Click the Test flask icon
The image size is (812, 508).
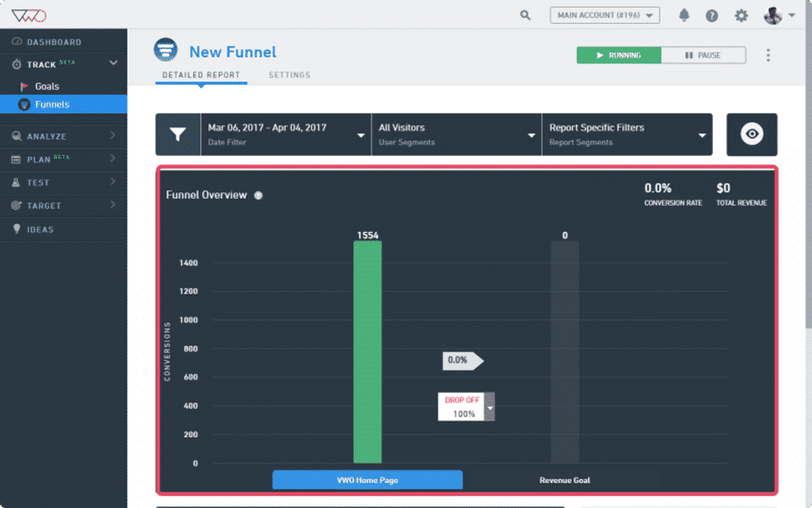tap(16, 182)
